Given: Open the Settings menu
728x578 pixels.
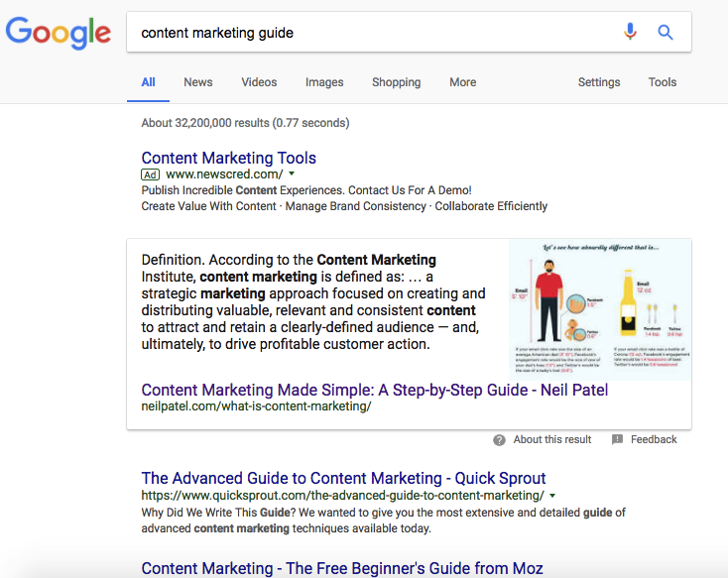Looking at the screenshot, I should pyautogui.click(x=599, y=82).
